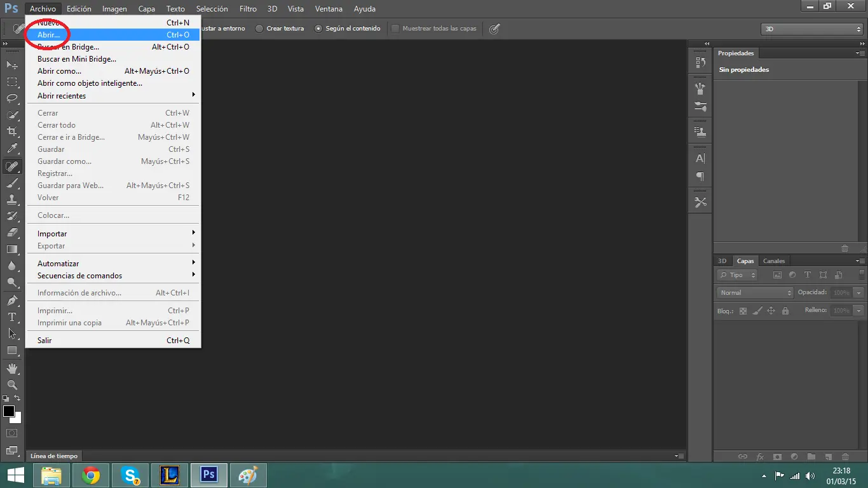This screenshot has height=488, width=868.
Task: Toggle lock all padlock in Capas
Action: 785,311
